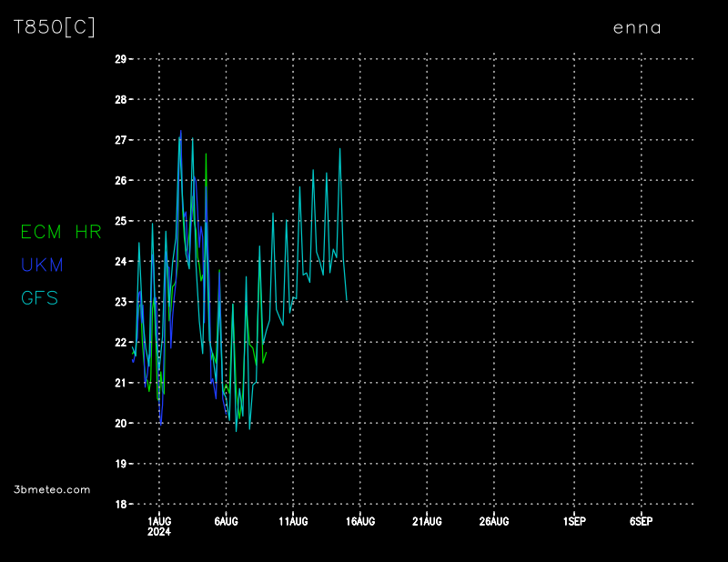The width and height of the screenshot is (728, 562).
Task: Select the 23 temperature axis label
Action: pos(120,302)
